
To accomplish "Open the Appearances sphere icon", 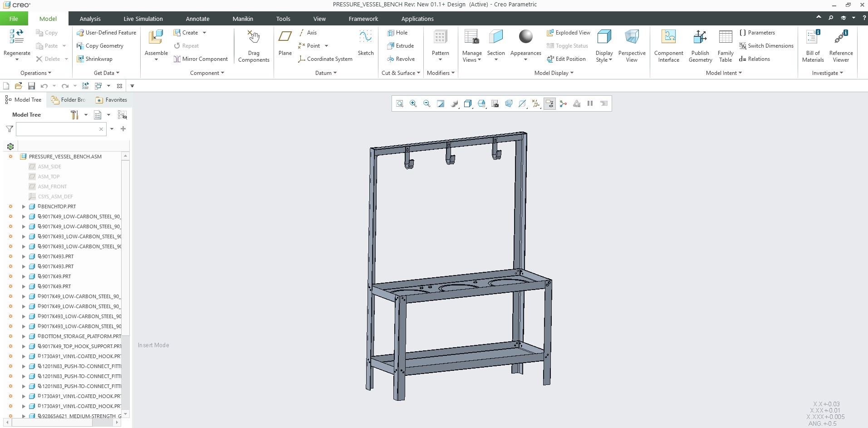I will [x=525, y=36].
